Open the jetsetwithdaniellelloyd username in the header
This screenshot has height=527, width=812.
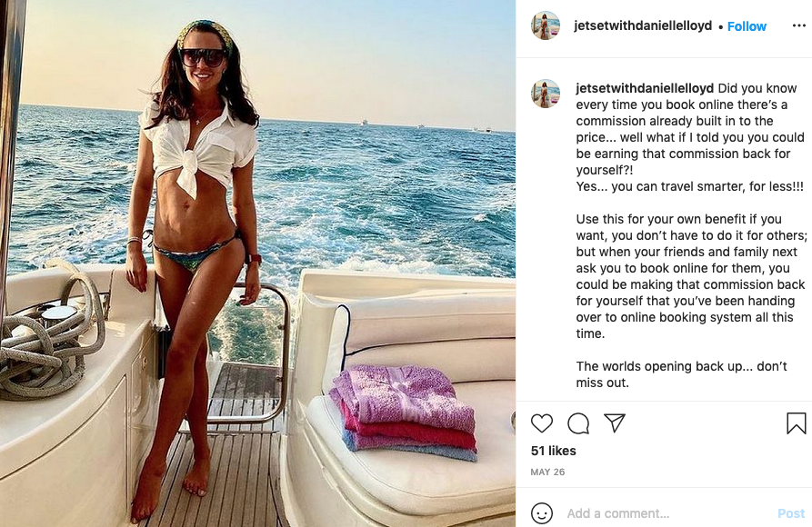point(643,26)
